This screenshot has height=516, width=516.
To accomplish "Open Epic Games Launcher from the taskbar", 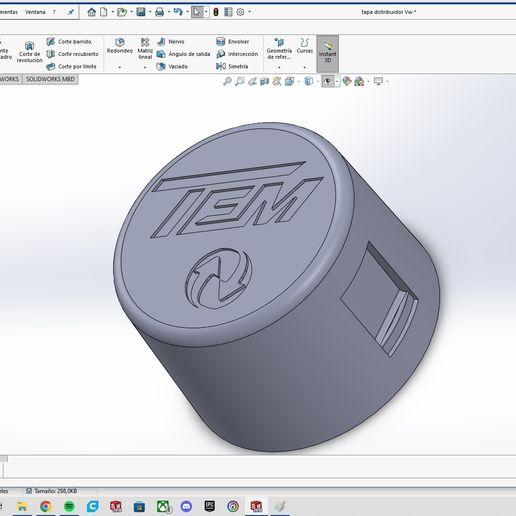I will (210, 506).
